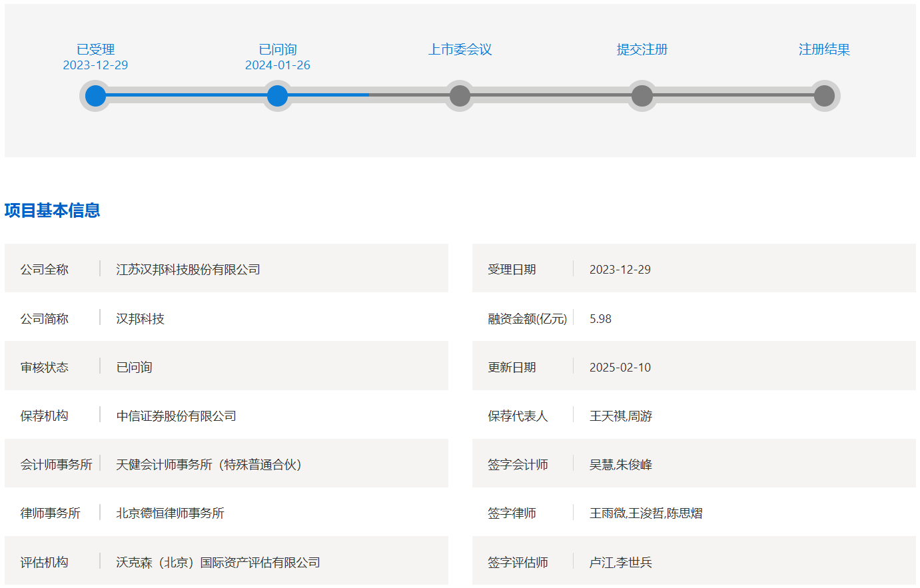Screen dimensions: 920x588
Task: Open the 上市委会议 stage label
Action: 460,49
